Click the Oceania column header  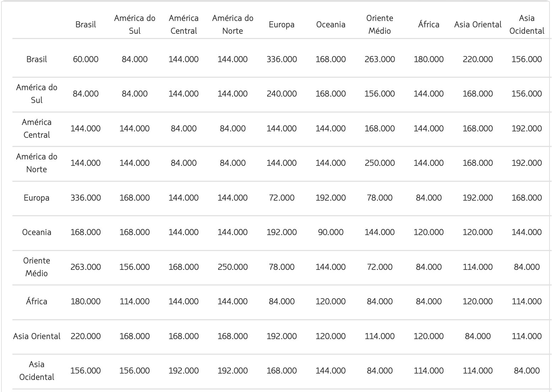pyautogui.click(x=331, y=24)
